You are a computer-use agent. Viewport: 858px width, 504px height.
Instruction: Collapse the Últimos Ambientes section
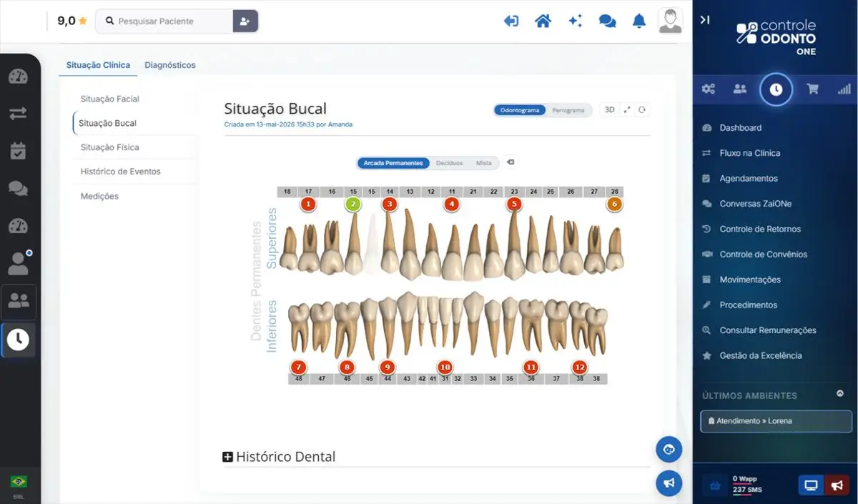tap(840, 394)
